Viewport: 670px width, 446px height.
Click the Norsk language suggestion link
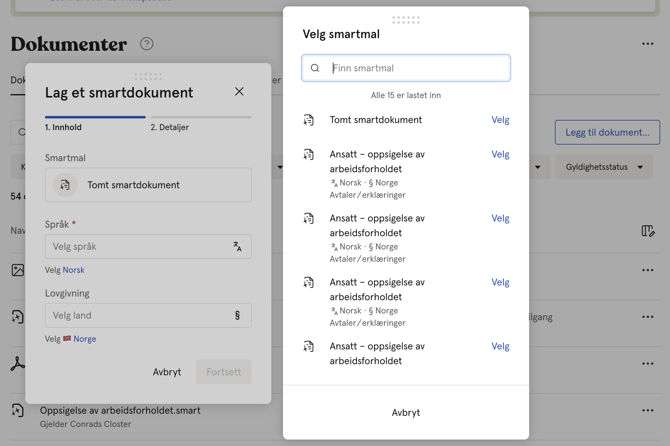pos(73,270)
